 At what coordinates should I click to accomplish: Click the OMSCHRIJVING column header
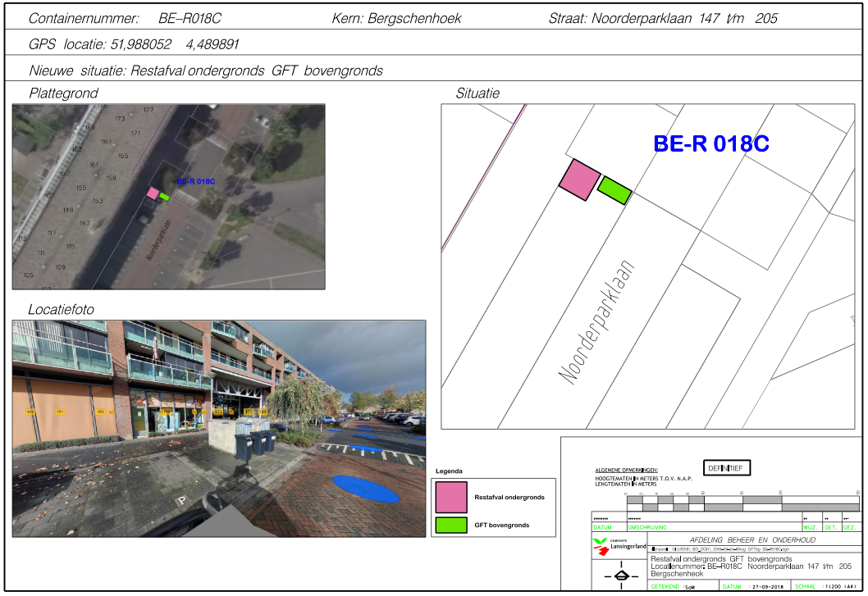648,528
